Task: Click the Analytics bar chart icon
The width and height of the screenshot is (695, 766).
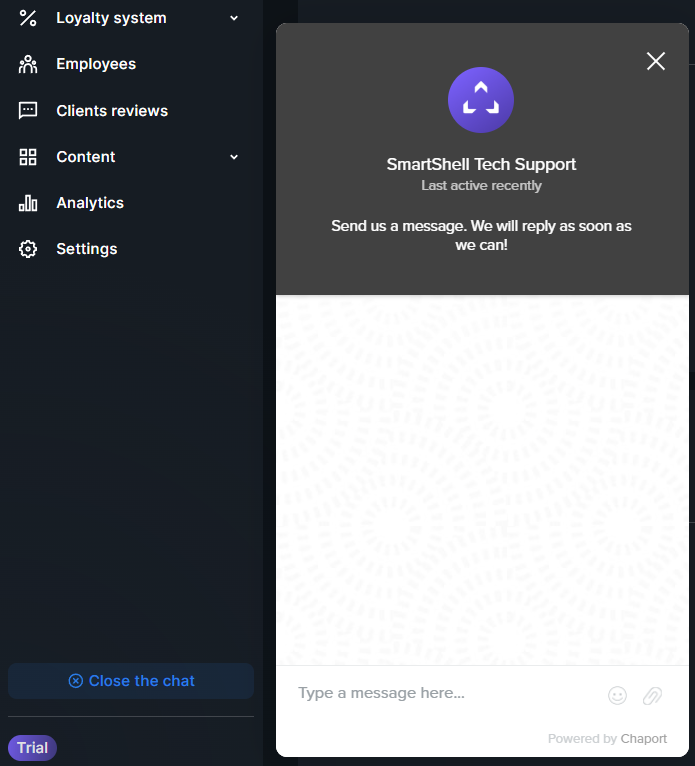Action: pos(28,203)
